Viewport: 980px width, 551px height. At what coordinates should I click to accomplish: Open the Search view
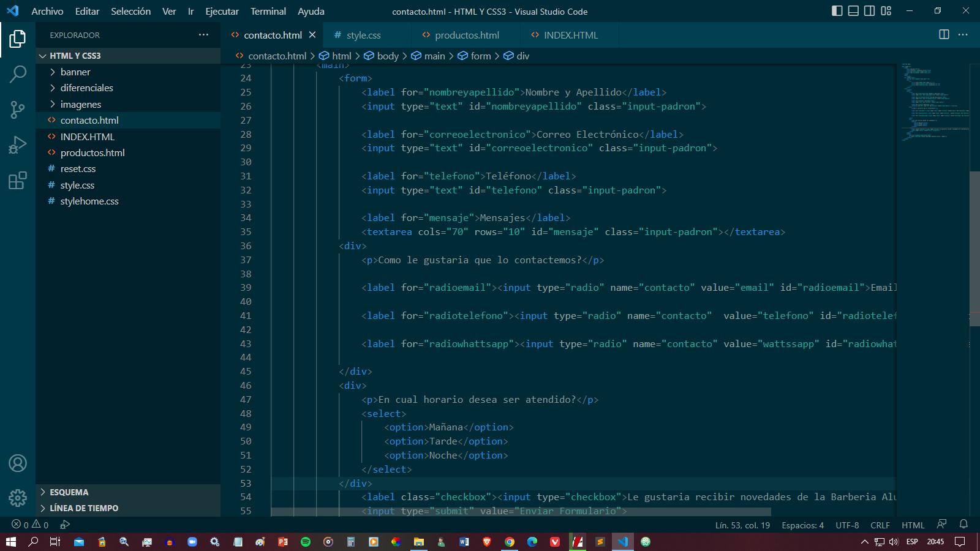18,75
